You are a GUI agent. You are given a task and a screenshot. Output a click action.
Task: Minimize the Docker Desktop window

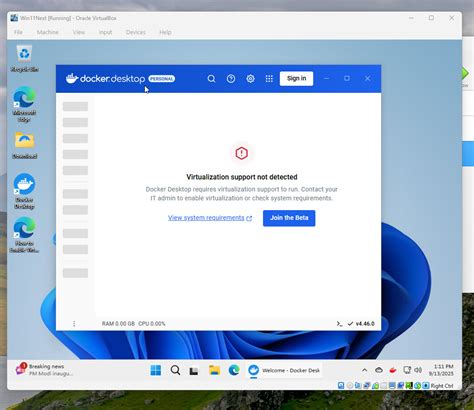[x=327, y=78]
